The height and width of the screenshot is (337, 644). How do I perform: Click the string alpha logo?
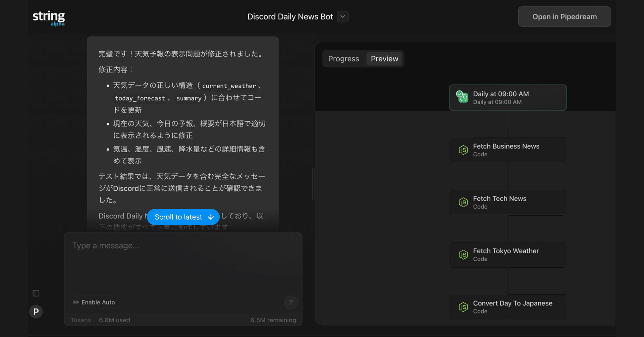click(49, 17)
